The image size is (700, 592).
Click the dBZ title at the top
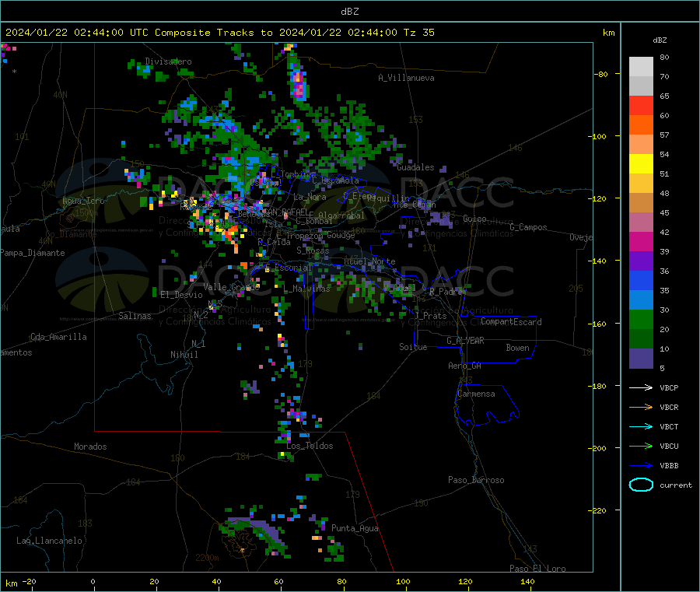click(349, 12)
